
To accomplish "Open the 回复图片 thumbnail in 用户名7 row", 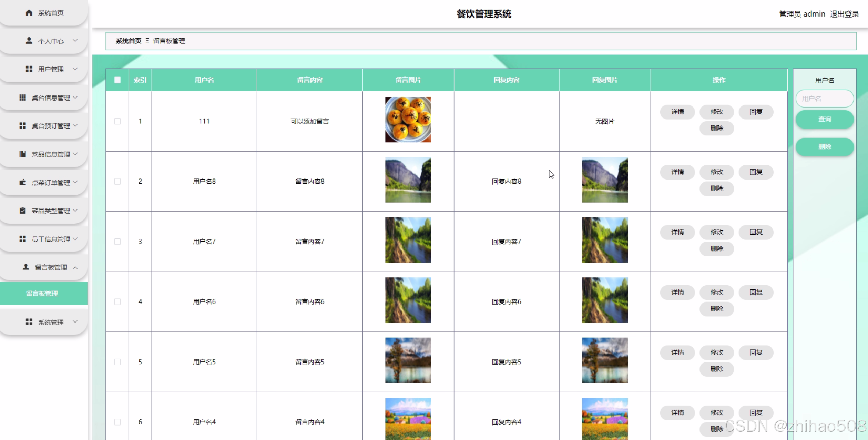I will pyautogui.click(x=605, y=240).
